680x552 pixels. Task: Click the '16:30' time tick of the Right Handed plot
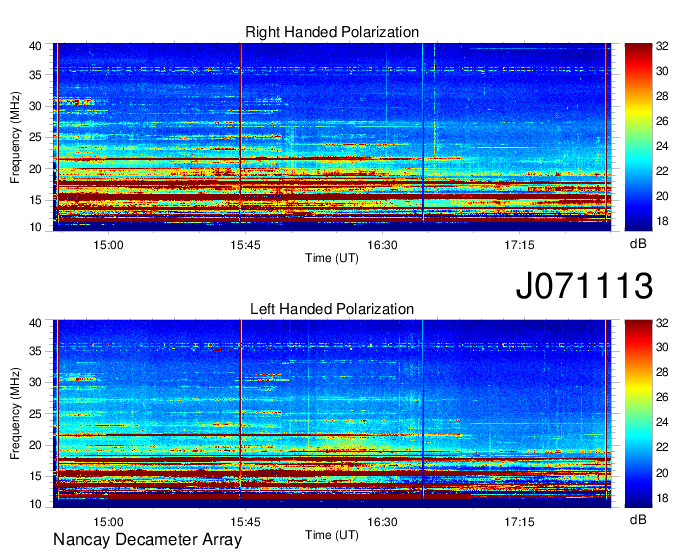382,245
